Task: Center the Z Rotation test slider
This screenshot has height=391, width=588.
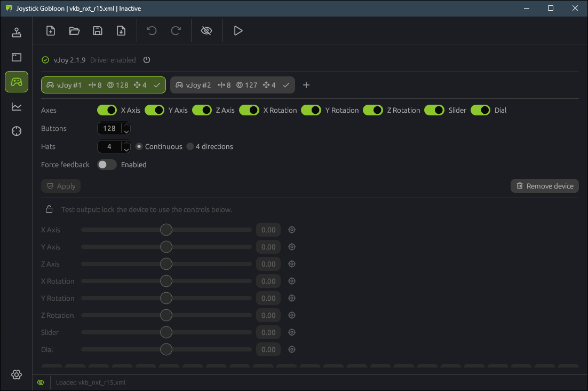Action: [x=292, y=315]
